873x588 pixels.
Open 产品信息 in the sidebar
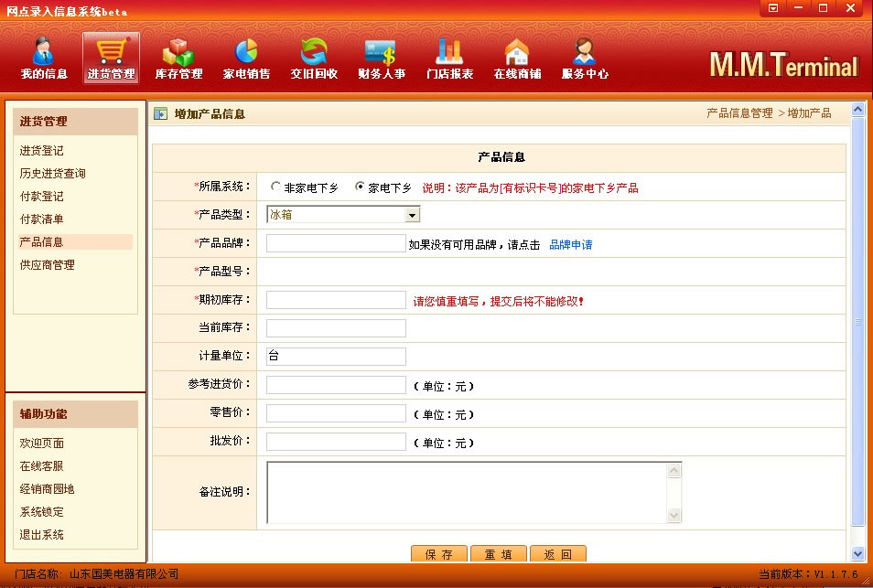(42, 241)
